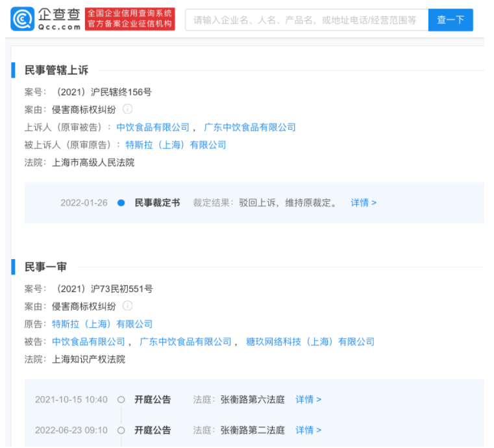
Task: Click info icon beside appeal case cause
Action: pyautogui.click(x=128, y=109)
